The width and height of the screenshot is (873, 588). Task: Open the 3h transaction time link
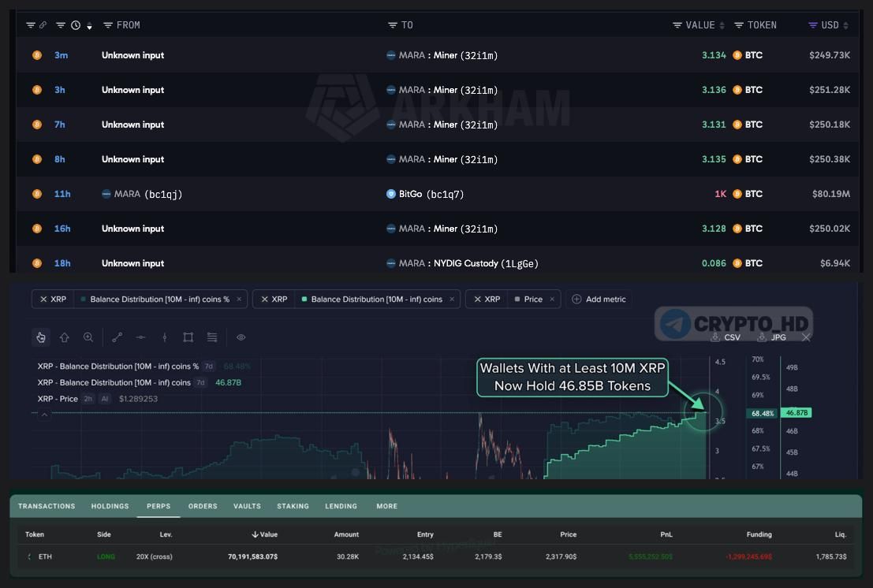point(60,90)
